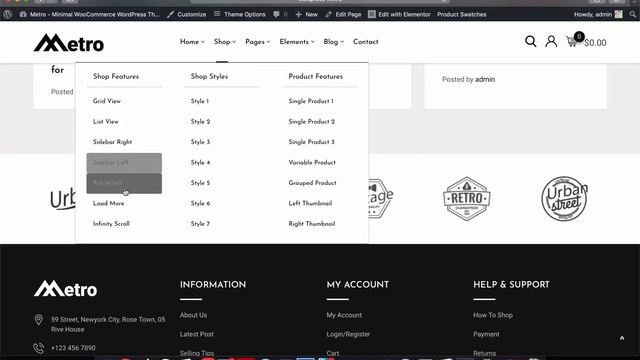Select List View in Shop Features
This screenshot has width=640, height=360.
click(x=106, y=121)
